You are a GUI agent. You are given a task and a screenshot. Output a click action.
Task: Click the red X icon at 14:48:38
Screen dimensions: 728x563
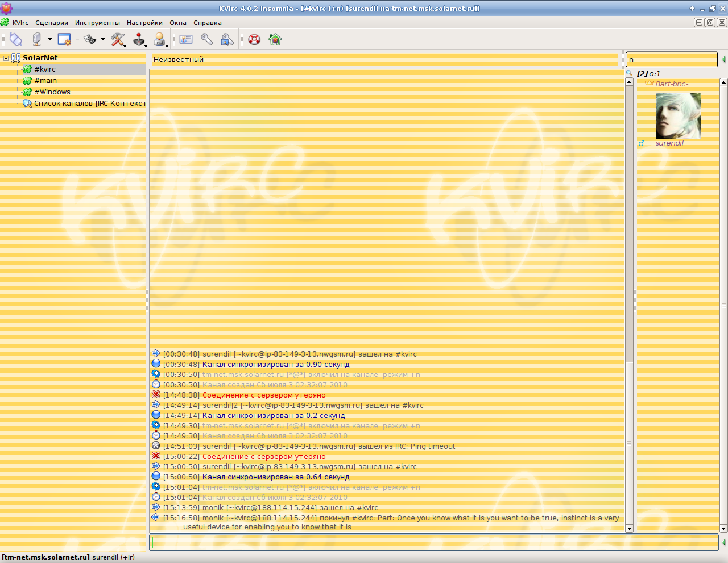[156, 394]
